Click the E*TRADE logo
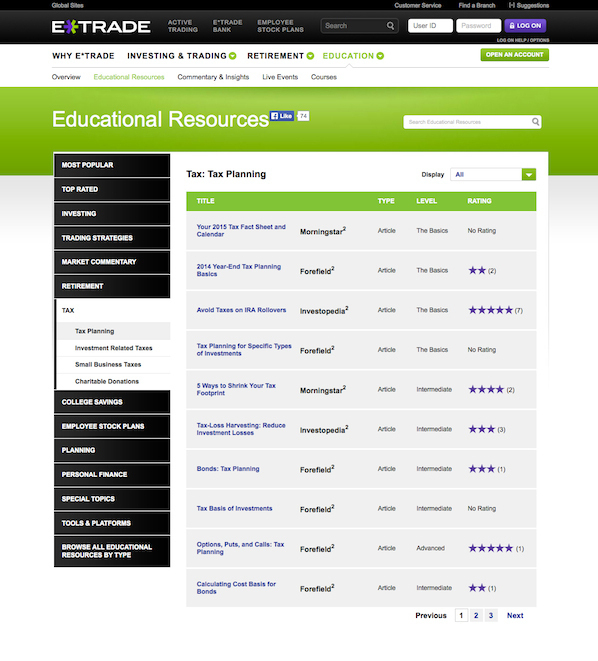The height and width of the screenshot is (661, 598). 101,27
